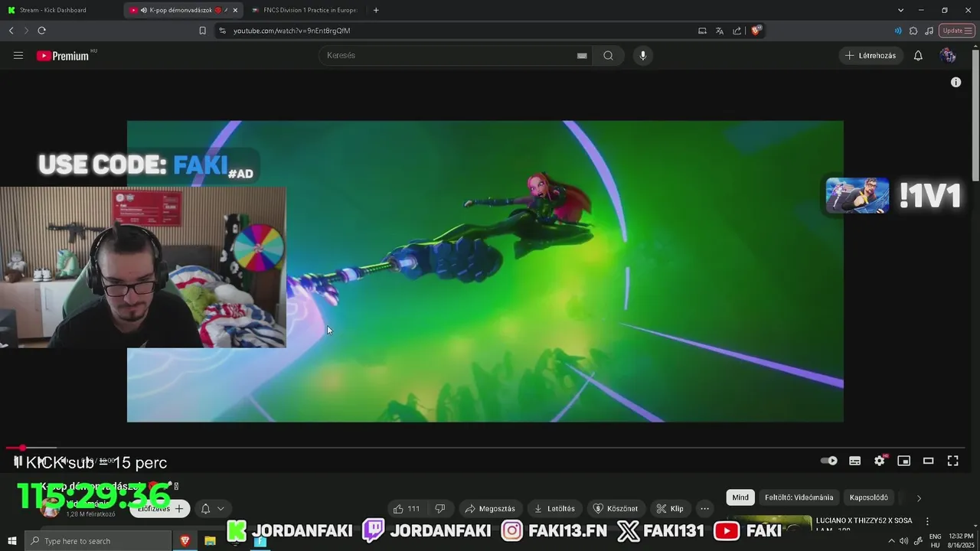Open the browser extensions puzzle icon
Screen dimensions: 980x551
coord(913,31)
